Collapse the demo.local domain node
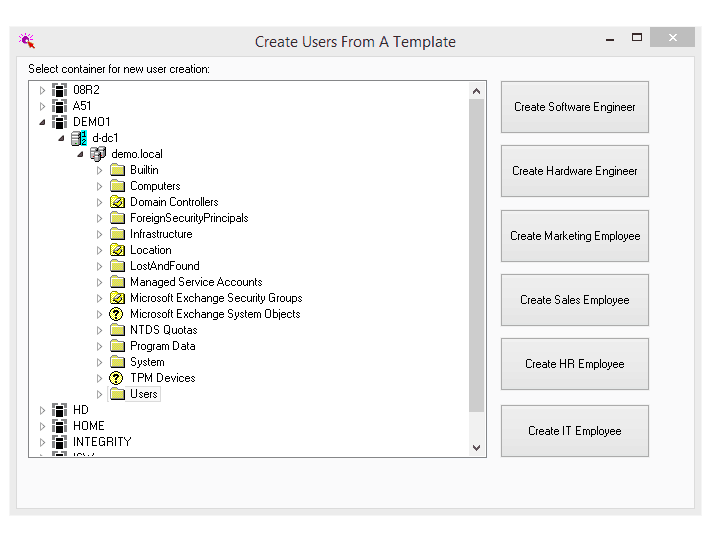The image size is (708, 538). pos(80,154)
